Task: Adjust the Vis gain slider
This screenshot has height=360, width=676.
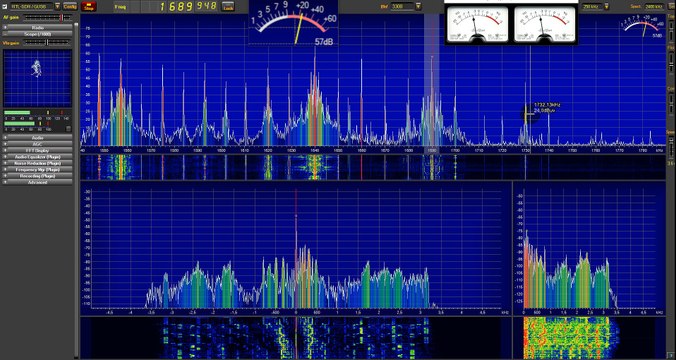Action: click(47, 42)
